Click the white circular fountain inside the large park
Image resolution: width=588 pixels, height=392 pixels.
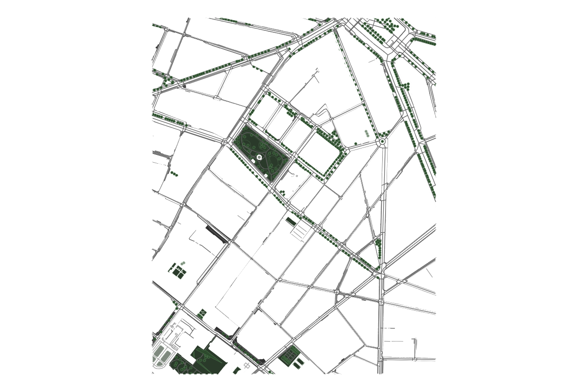point(259,157)
